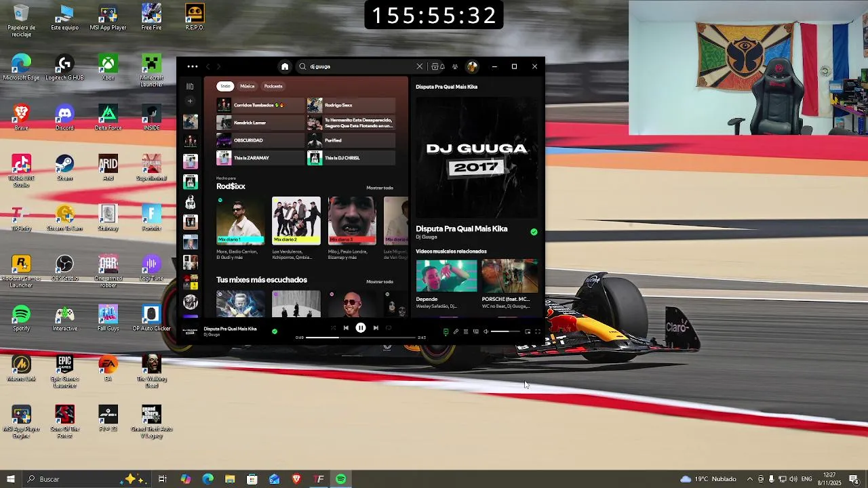The height and width of the screenshot is (488, 868).
Task: Open Spotify desktop shortcut
Action: click(21, 319)
